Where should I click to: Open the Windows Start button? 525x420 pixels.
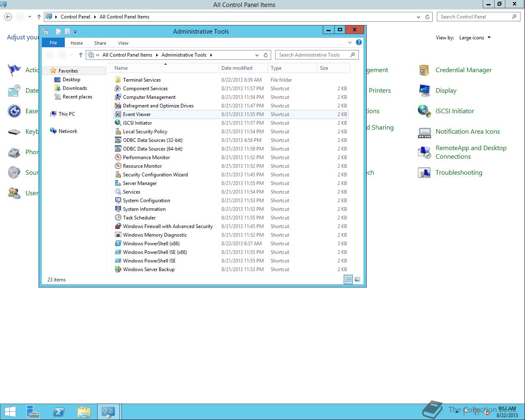tap(10, 412)
